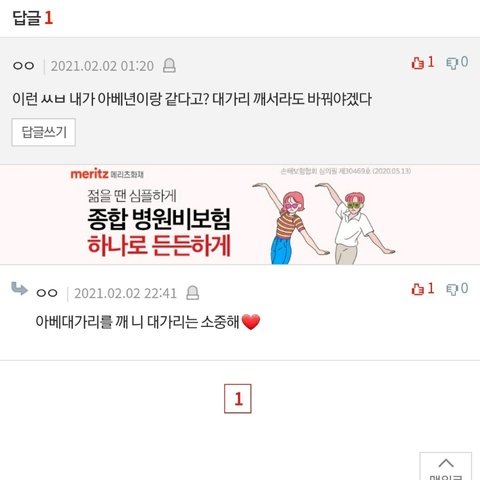Click the 2021.02.02 22:41 timestamp
Viewport: 480px width, 480px height.
tap(125, 293)
